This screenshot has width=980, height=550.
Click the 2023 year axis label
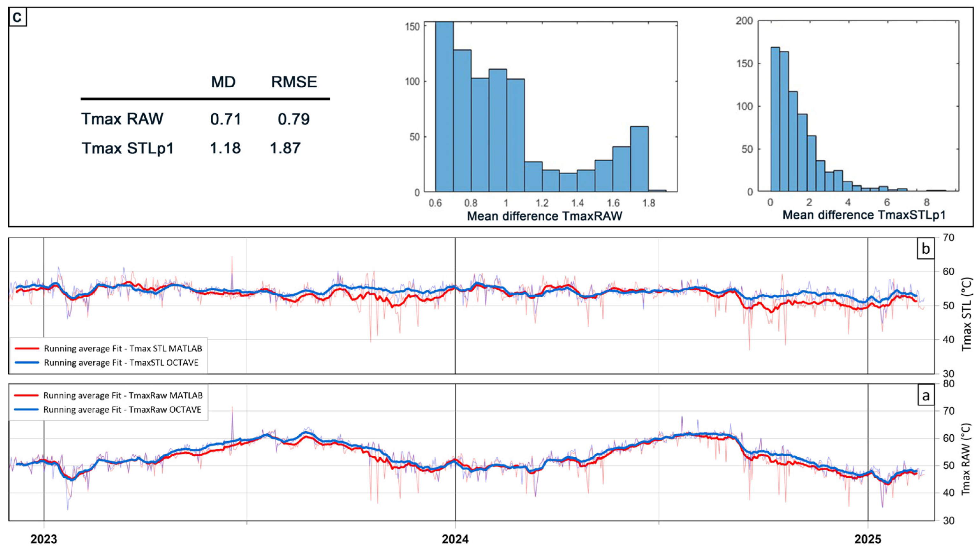point(43,539)
